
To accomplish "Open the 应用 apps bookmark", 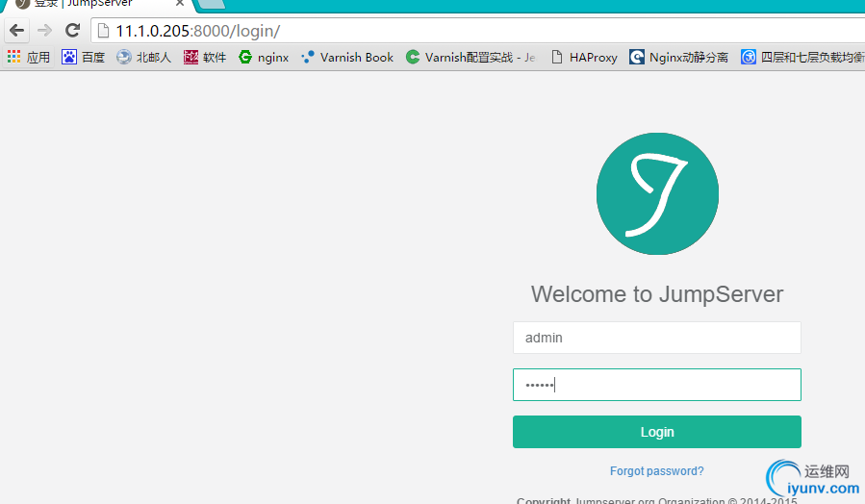I will [x=29, y=57].
